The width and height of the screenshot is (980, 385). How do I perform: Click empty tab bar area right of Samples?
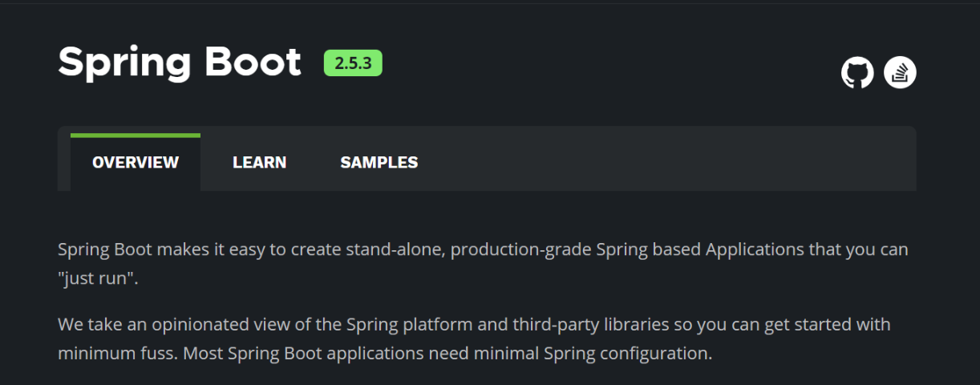(666, 160)
